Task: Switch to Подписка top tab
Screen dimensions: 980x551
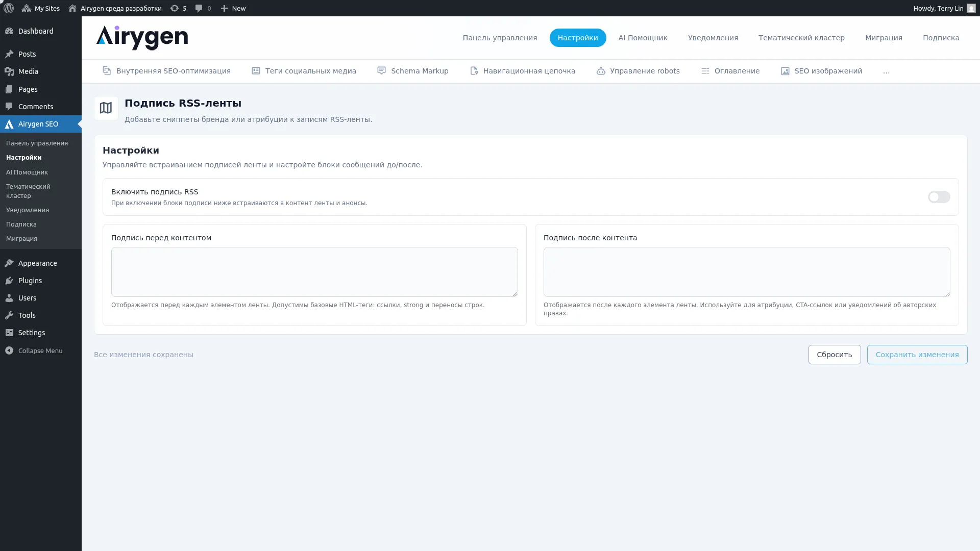Action: coord(941,38)
